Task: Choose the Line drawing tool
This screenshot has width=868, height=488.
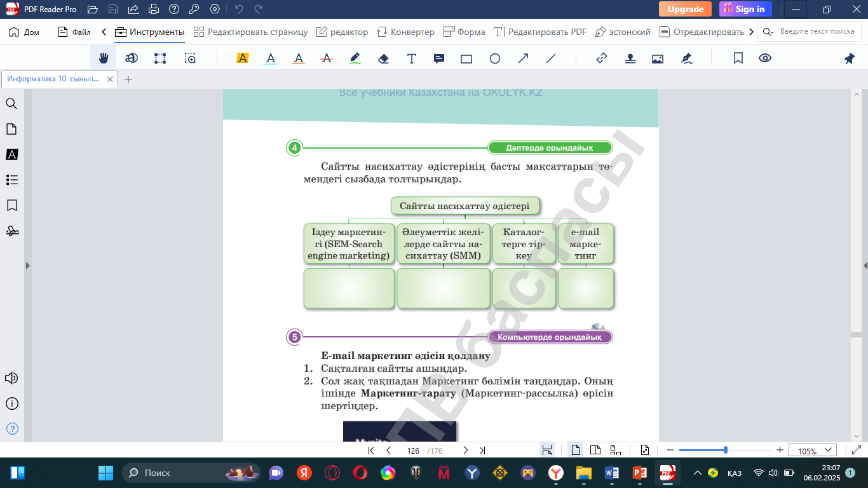Action: (551, 58)
